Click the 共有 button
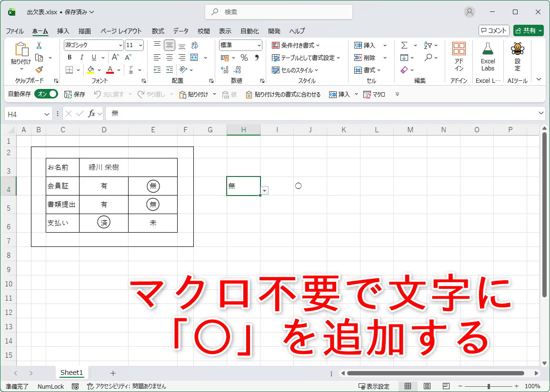550x392 pixels. click(528, 30)
